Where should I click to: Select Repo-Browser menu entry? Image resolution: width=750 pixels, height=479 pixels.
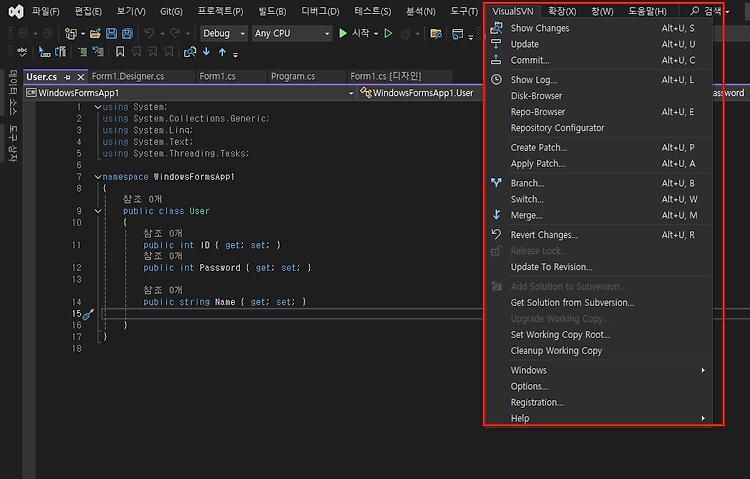(x=600, y=112)
